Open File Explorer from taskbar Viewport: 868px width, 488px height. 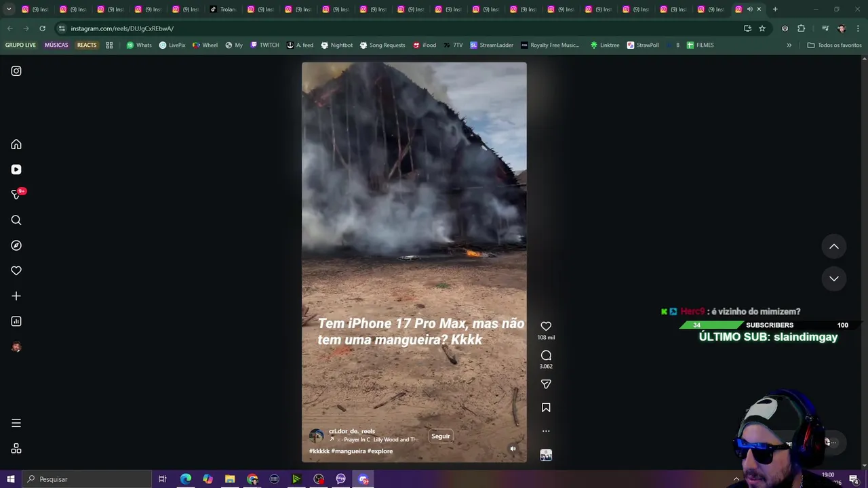[230, 479]
